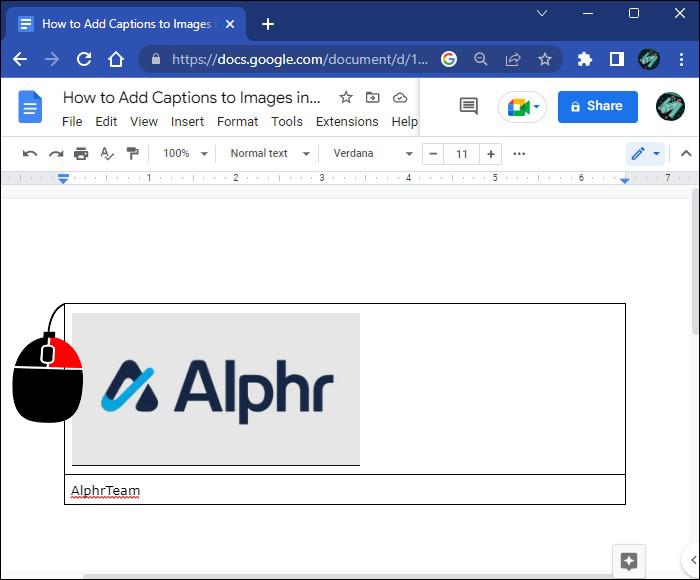Open the zoom magnifier in address bar
700x580 pixels.
click(481, 59)
